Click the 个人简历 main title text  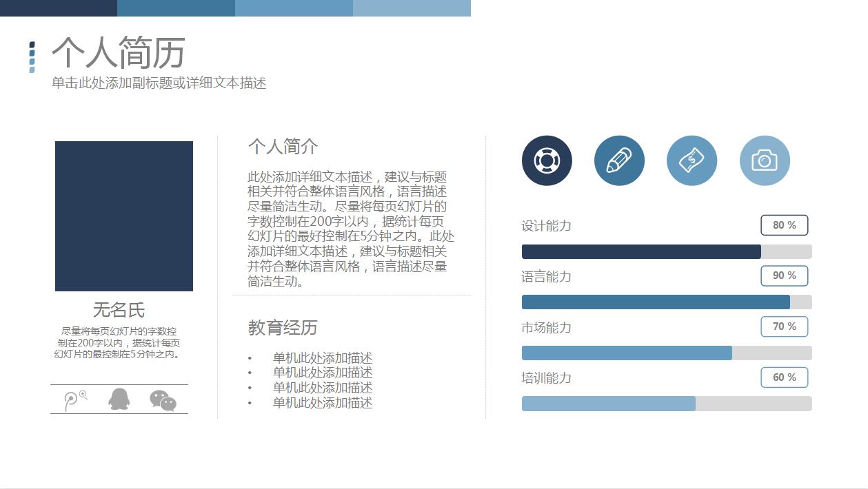click(119, 53)
